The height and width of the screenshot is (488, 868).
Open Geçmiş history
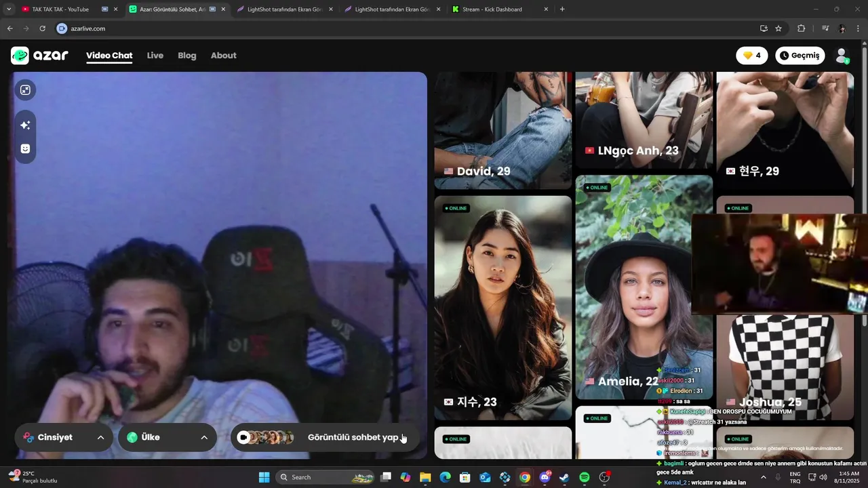point(800,56)
